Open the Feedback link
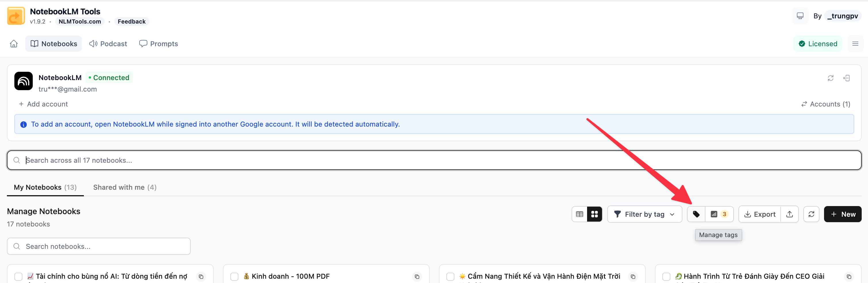The image size is (868, 283). click(x=132, y=22)
